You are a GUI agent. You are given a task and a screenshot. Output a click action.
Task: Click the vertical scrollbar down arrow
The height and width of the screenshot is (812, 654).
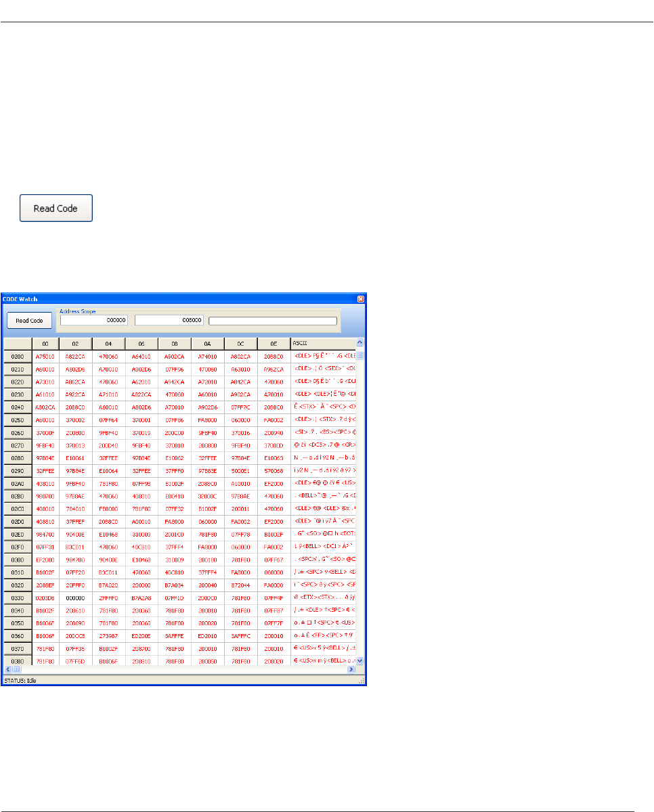click(x=360, y=660)
